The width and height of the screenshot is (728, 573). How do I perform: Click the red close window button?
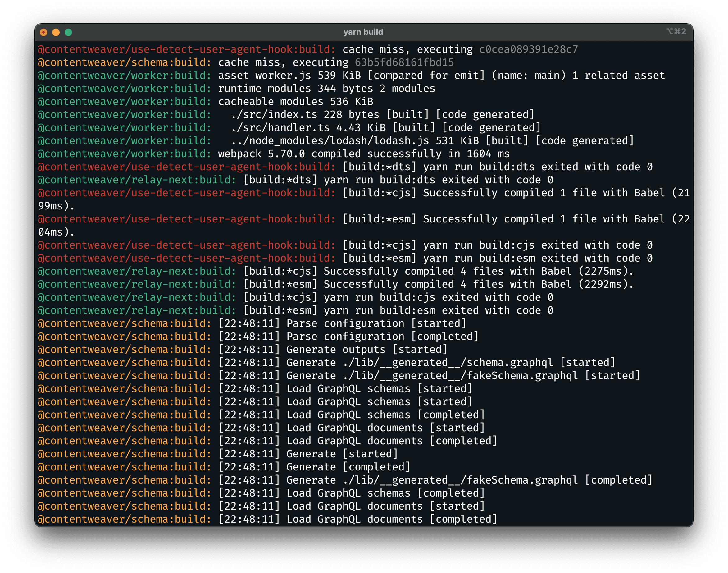coord(43,32)
